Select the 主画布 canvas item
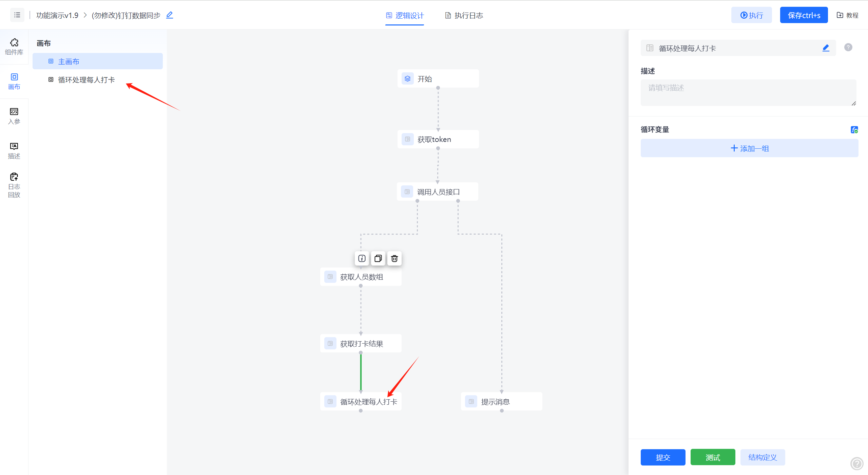The height and width of the screenshot is (475, 868). pyautogui.click(x=69, y=61)
